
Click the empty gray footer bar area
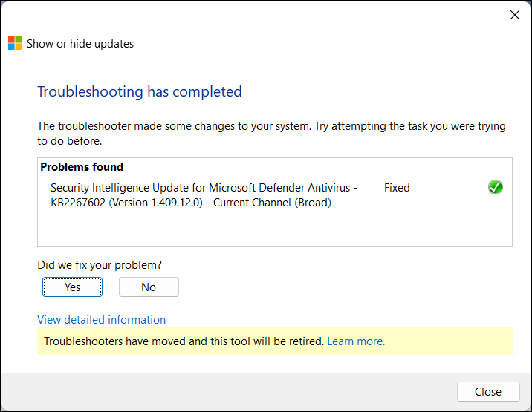click(x=223, y=392)
